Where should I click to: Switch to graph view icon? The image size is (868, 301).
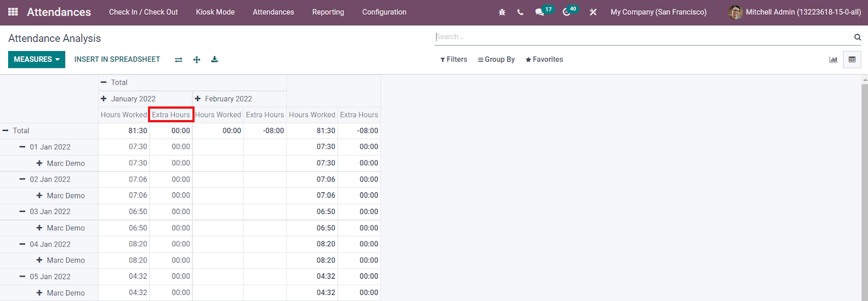[833, 60]
